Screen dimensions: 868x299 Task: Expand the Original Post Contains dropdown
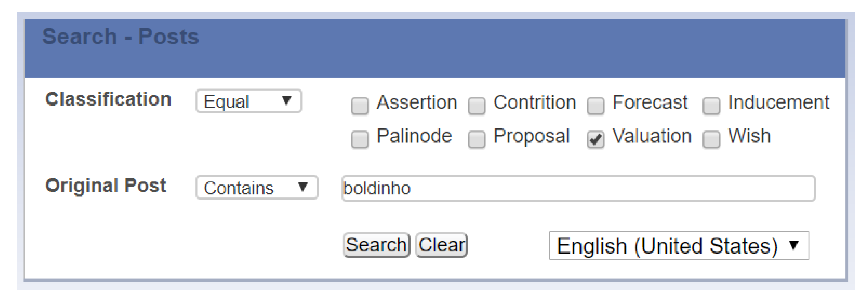[257, 187]
